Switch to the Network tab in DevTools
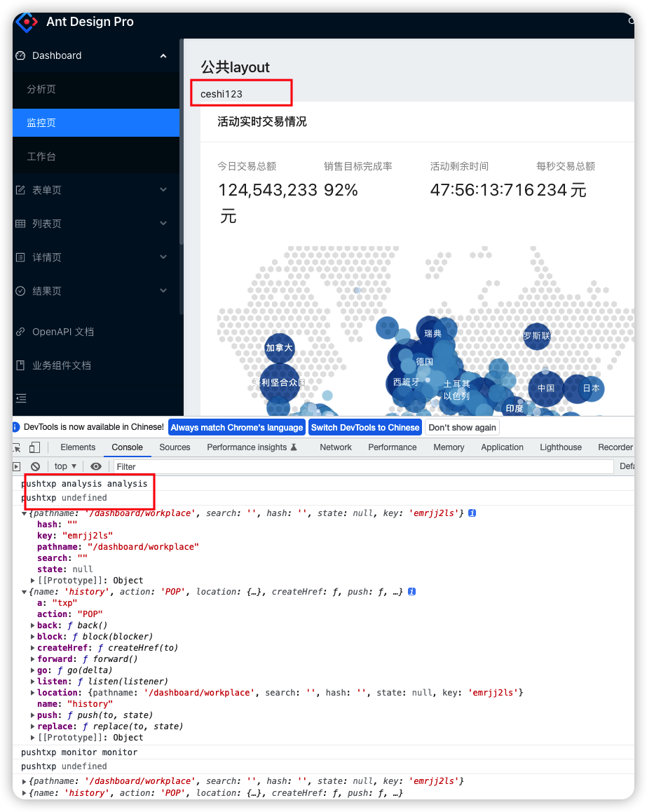This screenshot has height=812, width=647. point(335,447)
